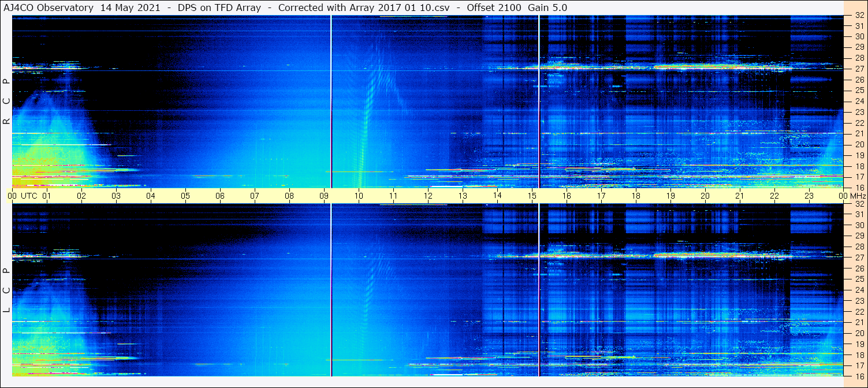Select hour 02 on the UTC time axis

tap(81, 196)
